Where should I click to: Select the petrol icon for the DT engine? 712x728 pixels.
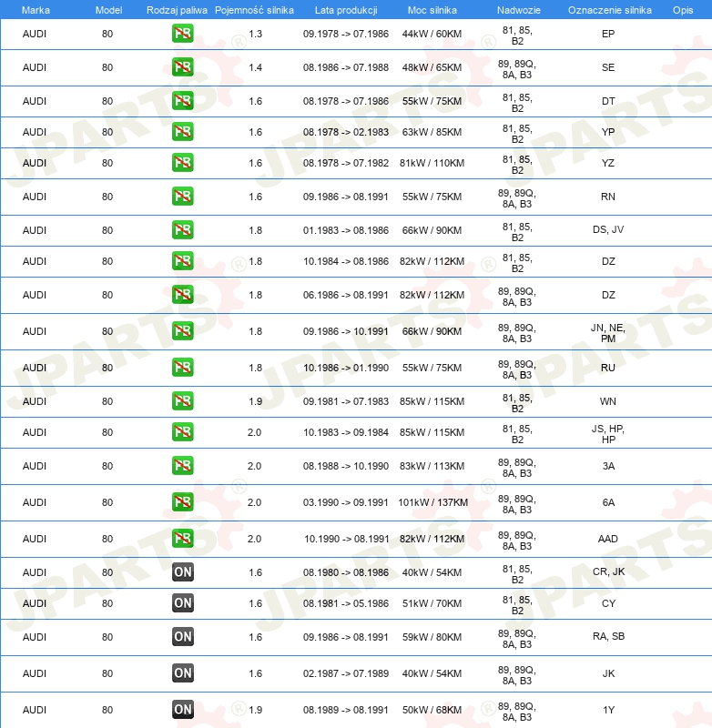[x=182, y=101]
